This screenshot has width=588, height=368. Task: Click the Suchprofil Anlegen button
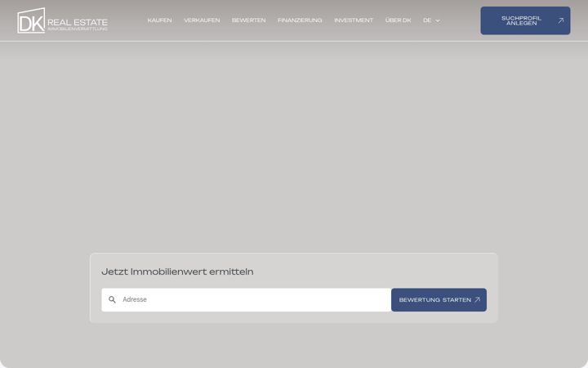pyautogui.click(x=525, y=20)
